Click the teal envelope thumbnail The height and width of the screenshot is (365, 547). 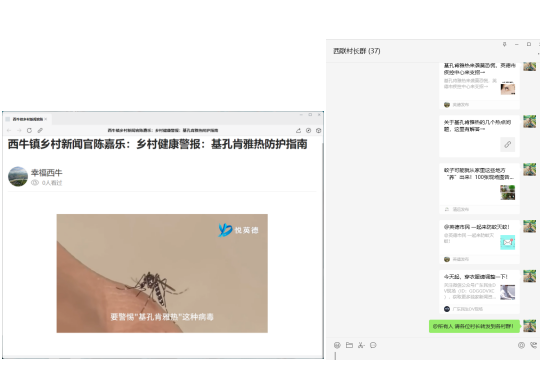pos(508,242)
